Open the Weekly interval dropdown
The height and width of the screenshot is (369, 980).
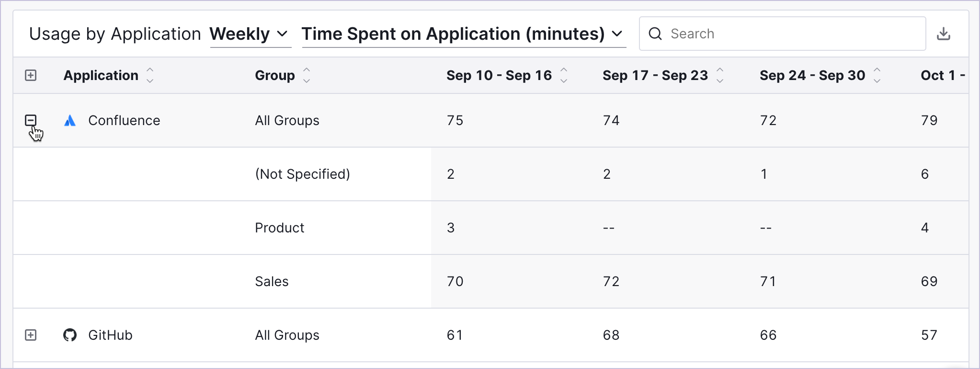(x=251, y=34)
